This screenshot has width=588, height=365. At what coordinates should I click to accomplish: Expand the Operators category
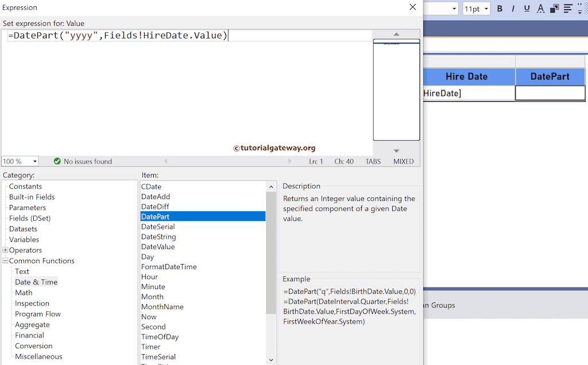click(x=5, y=250)
